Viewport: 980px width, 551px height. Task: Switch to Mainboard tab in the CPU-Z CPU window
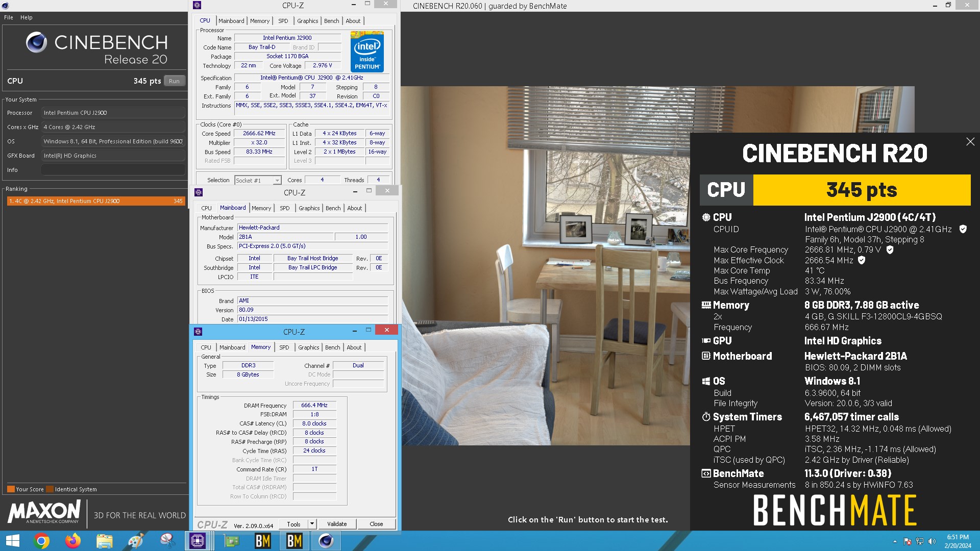click(231, 21)
